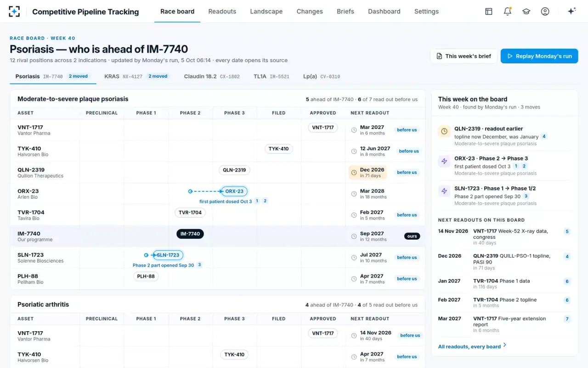588x368 pixels.
Task: Select the Dashboard tab
Action: [x=384, y=11]
